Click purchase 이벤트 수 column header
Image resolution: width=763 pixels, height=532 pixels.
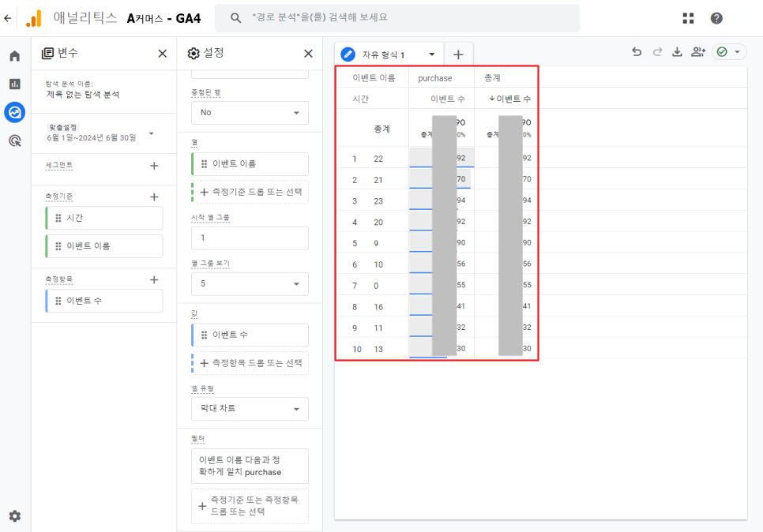pos(447,99)
